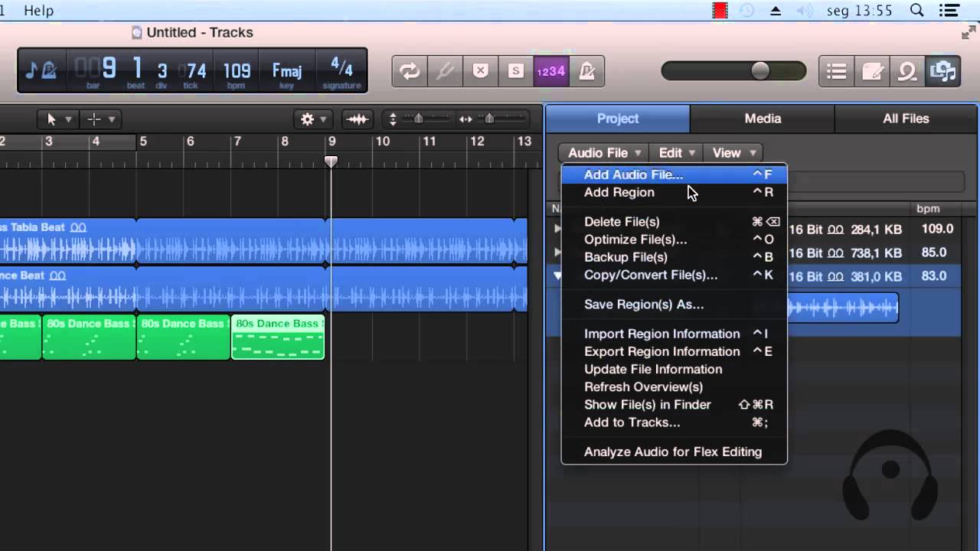The width and height of the screenshot is (980, 551).
Task: Toggle the Browsers media button
Action: click(x=942, y=71)
